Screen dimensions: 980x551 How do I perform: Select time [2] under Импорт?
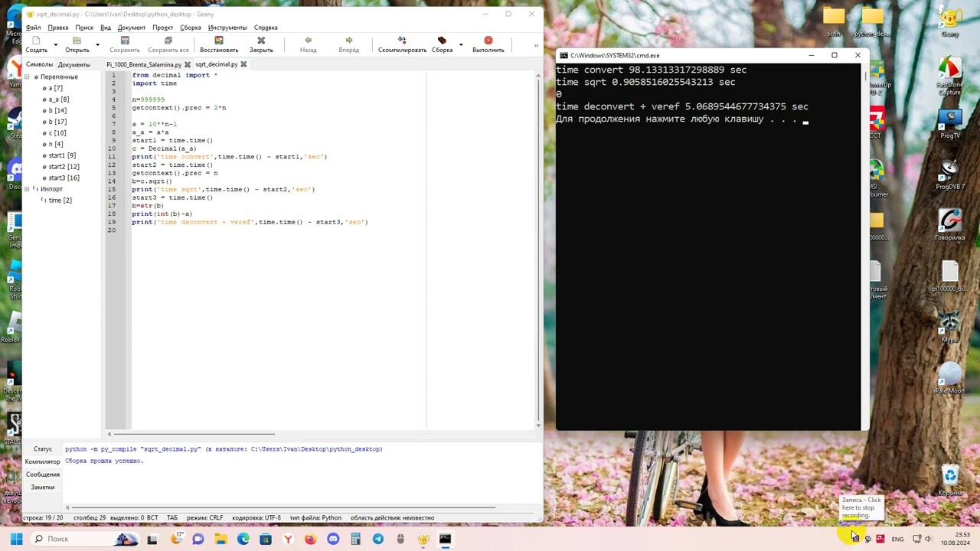pos(60,201)
